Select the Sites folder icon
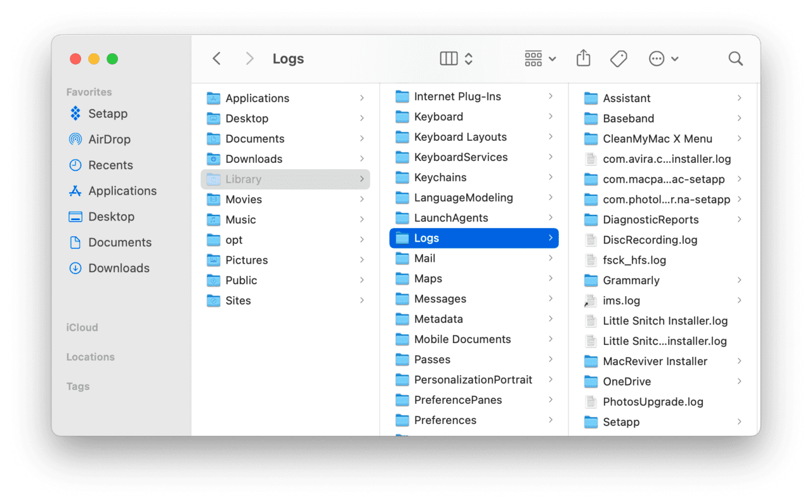This screenshot has width=812, height=504. pos(214,301)
